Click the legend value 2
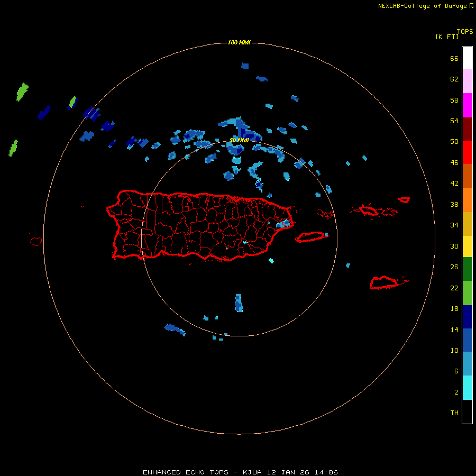This screenshot has width=476, height=476. (456, 392)
